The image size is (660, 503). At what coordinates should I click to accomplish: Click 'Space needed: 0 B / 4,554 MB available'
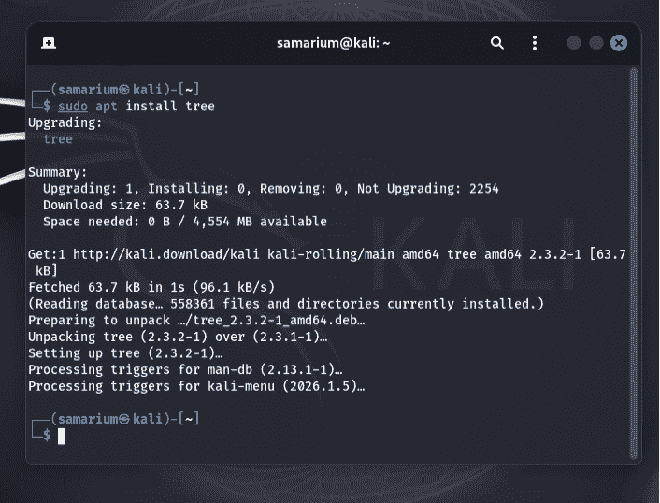pos(185,221)
